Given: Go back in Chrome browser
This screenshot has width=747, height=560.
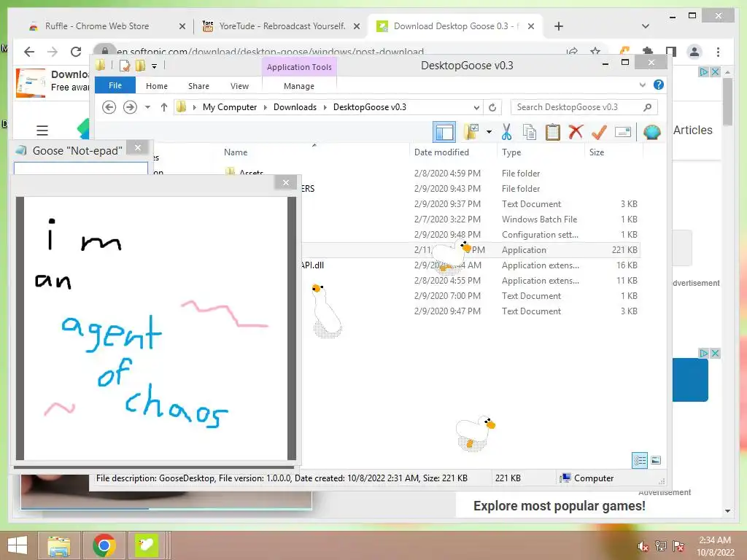Looking at the screenshot, I should (29, 52).
